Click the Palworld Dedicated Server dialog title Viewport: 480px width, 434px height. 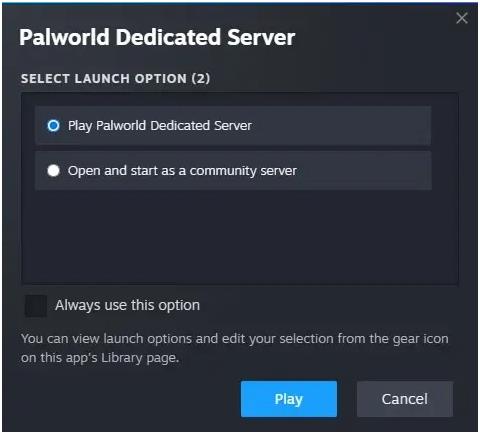[157, 37]
